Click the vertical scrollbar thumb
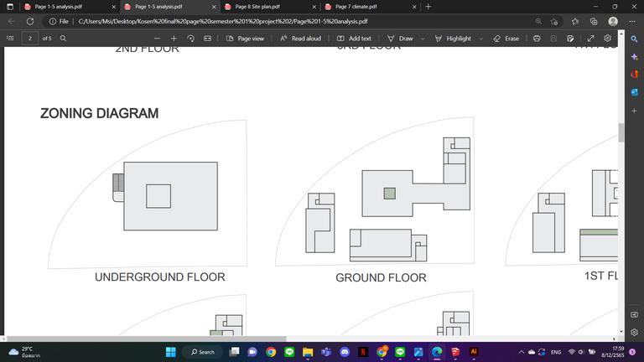 point(621,132)
